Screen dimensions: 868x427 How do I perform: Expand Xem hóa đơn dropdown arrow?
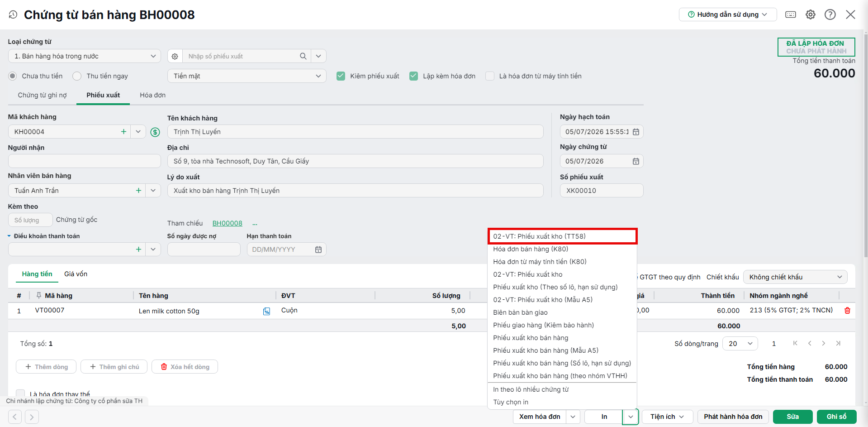(x=573, y=417)
